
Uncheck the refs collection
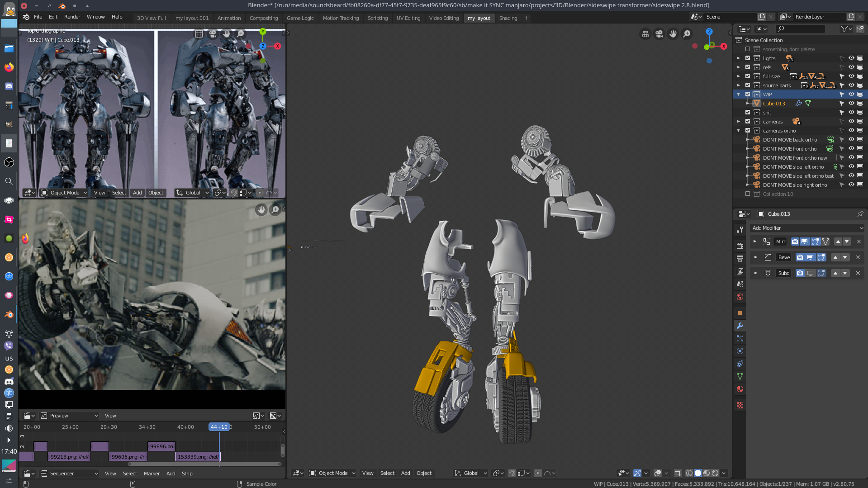click(x=748, y=67)
